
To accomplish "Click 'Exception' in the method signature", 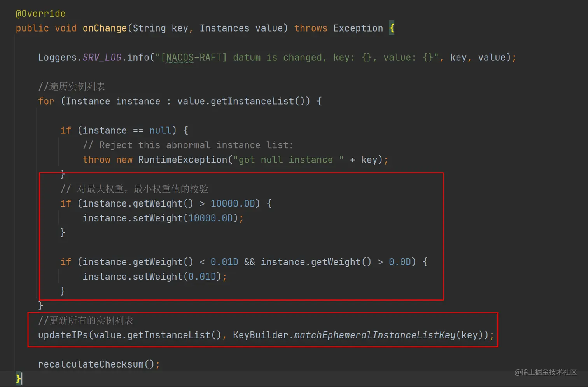I will tap(358, 28).
